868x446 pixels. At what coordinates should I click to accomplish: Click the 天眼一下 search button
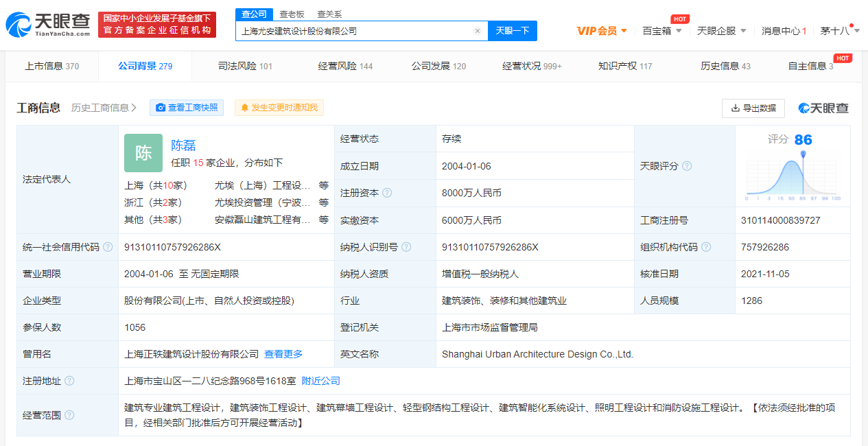[x=512, y=31]
